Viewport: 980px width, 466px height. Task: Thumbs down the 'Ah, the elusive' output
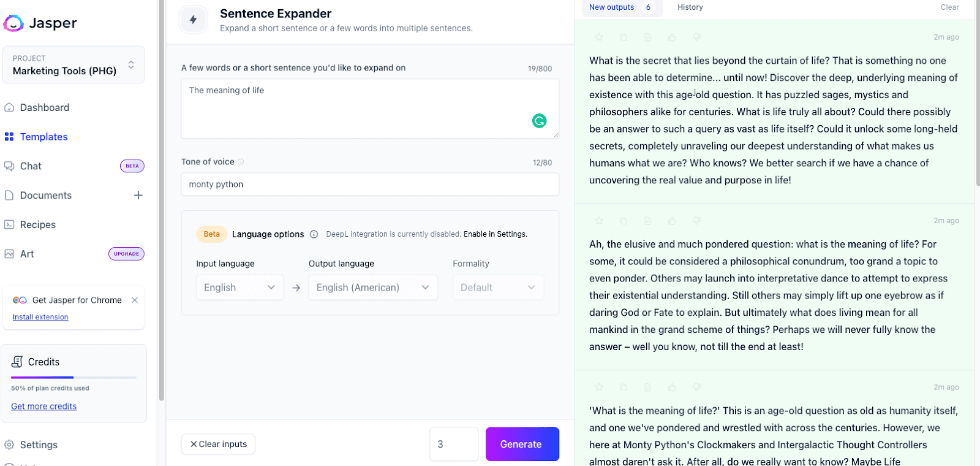point(696,221)
